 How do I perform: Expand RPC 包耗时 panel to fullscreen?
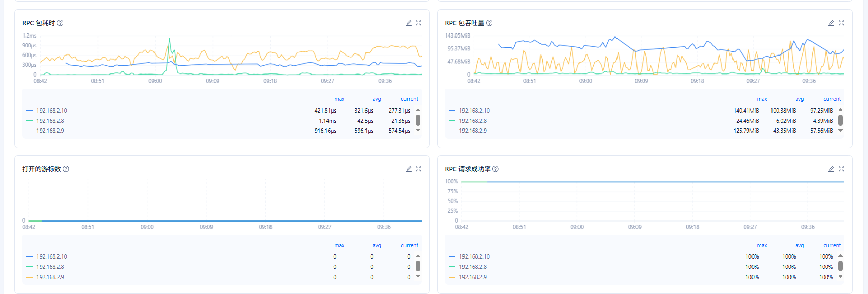coord(418,23)
